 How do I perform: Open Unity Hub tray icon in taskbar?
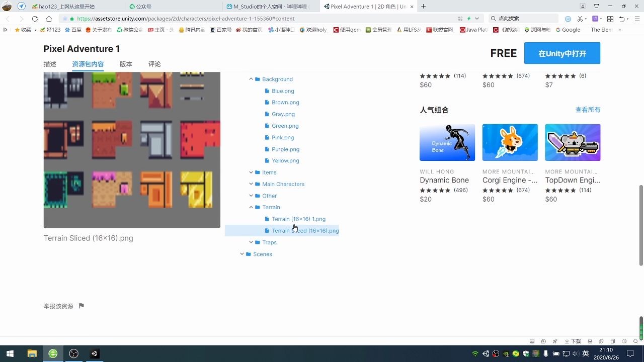486,354
